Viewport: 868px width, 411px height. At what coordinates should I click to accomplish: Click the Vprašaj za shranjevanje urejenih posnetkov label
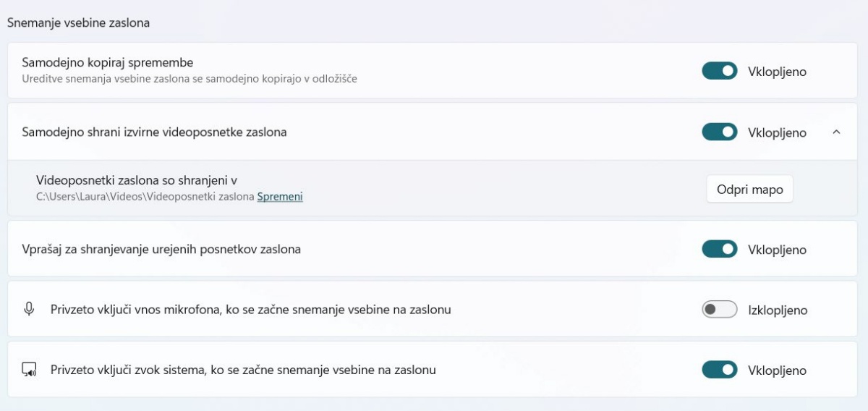161,249
